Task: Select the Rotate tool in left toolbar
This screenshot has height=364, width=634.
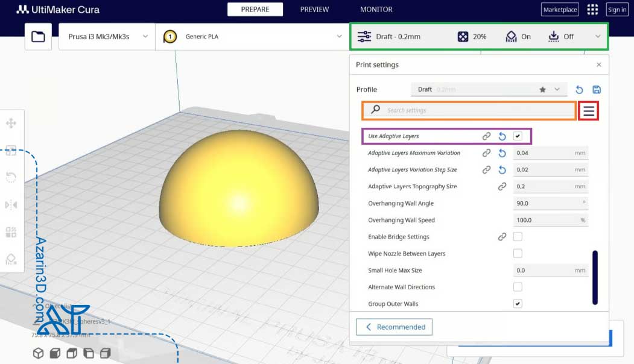Action: [x=11, y=177]
